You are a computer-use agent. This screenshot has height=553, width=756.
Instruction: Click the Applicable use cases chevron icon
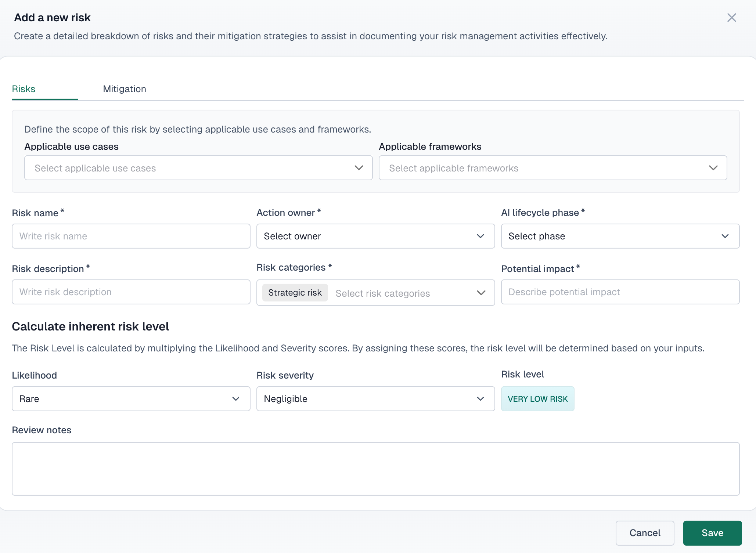point(358,168)
